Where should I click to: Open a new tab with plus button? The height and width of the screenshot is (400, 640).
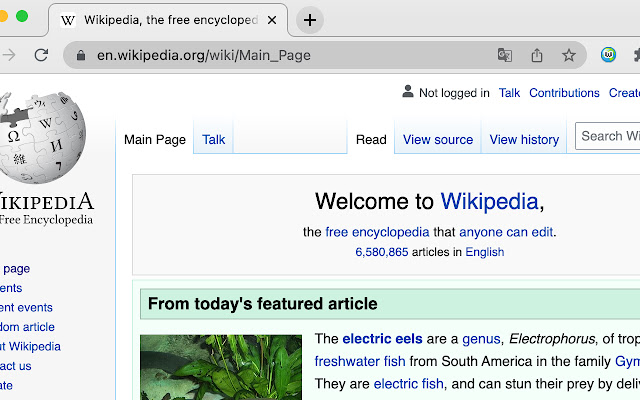pos(310,20)
